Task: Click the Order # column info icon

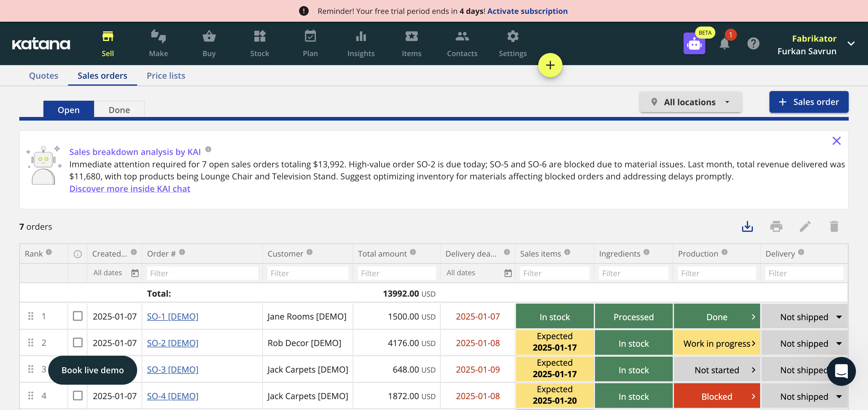Action: click(x=182, y=252)
